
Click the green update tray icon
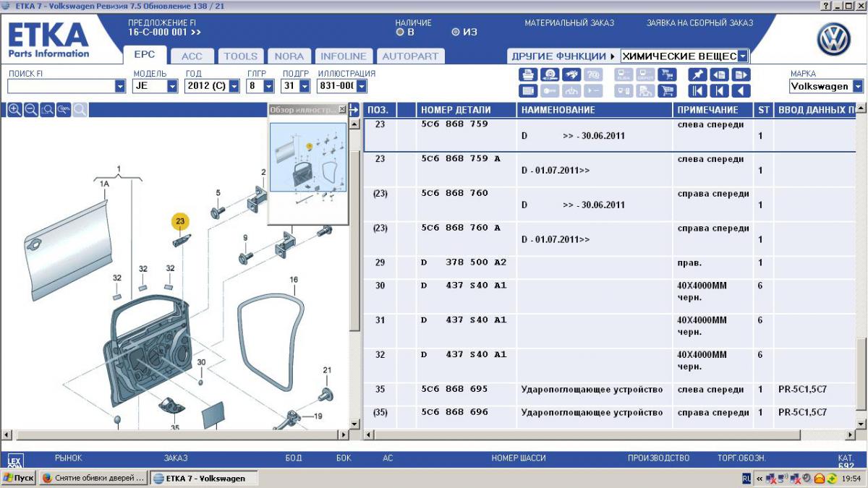point(832,479)
